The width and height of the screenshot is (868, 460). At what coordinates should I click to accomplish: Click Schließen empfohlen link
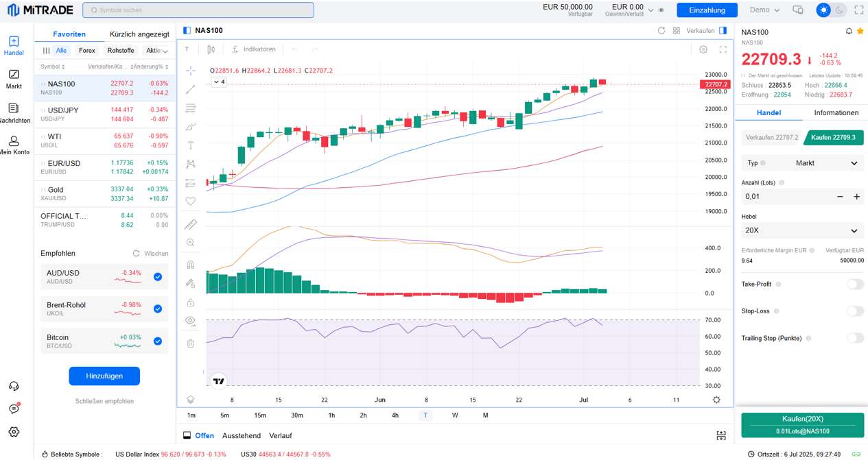tap(104, 401)
